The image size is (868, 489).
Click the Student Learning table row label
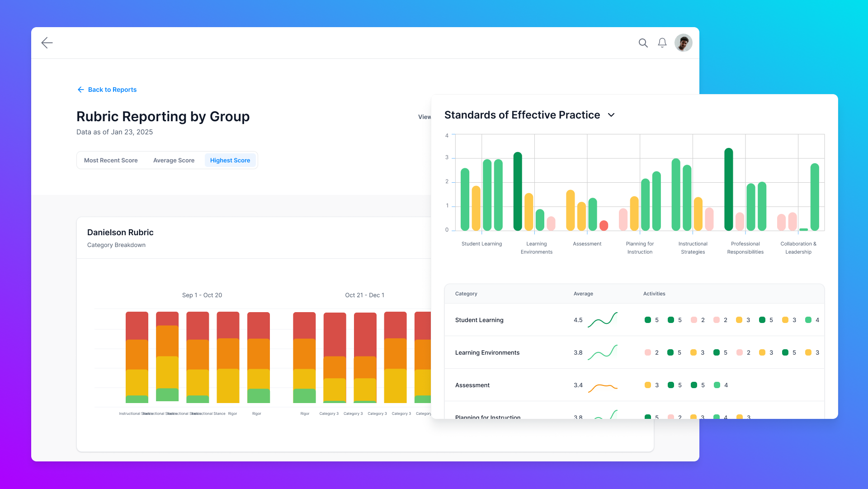point(479,320)
